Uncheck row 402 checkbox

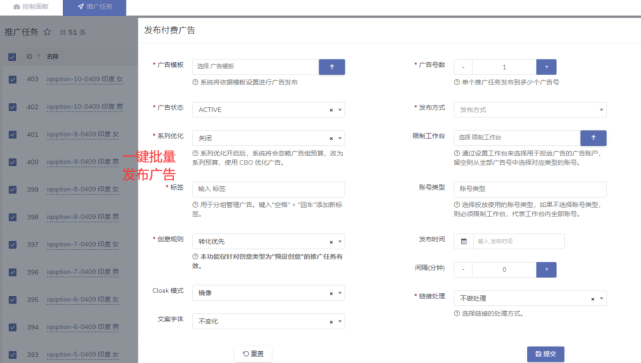coord(13,107)
